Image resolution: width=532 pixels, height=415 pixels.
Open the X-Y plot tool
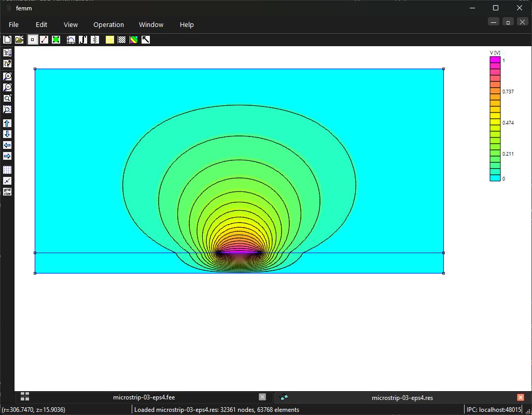71,40
